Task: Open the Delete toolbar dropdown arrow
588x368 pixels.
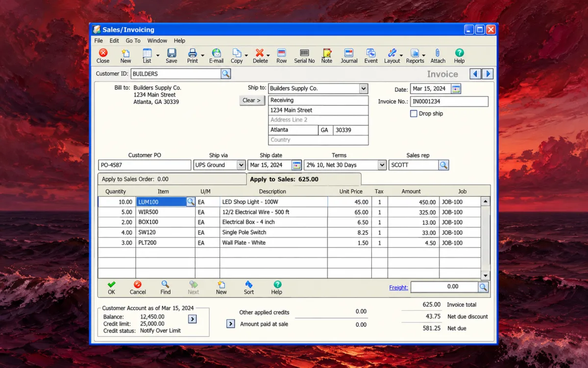Action: click(269, 55)
